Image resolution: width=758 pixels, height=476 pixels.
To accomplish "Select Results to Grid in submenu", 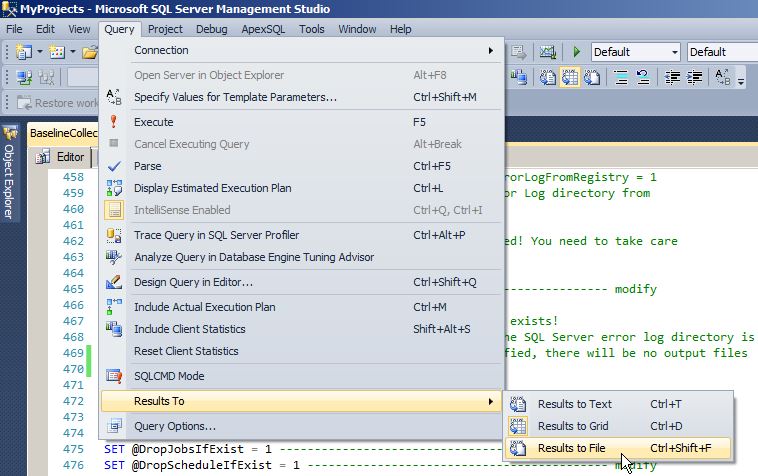I will point(618,426).
